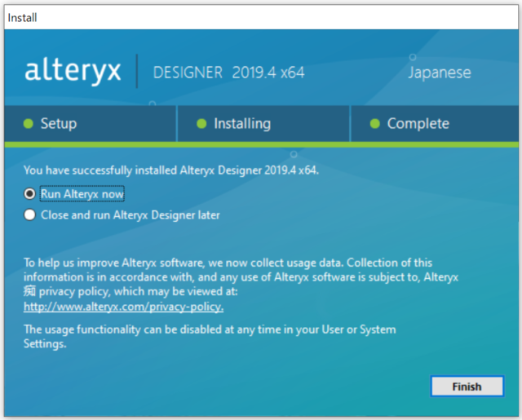Click the 'DESIGNER 2019.4 x64' header text
This screenshot has width=522, height=420.
point(228,73)
